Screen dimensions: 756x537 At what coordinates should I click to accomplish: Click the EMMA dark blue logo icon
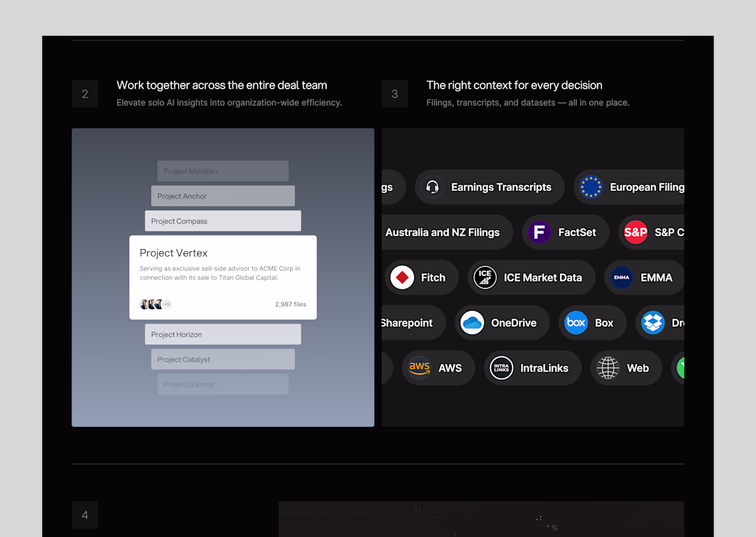point(621,277)
